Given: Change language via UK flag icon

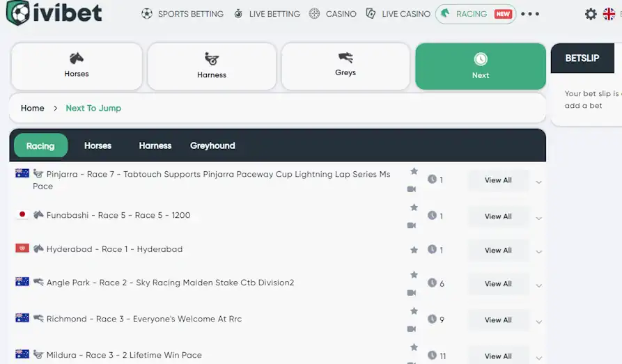Looking at the screenshot, I should click(609, 14).
